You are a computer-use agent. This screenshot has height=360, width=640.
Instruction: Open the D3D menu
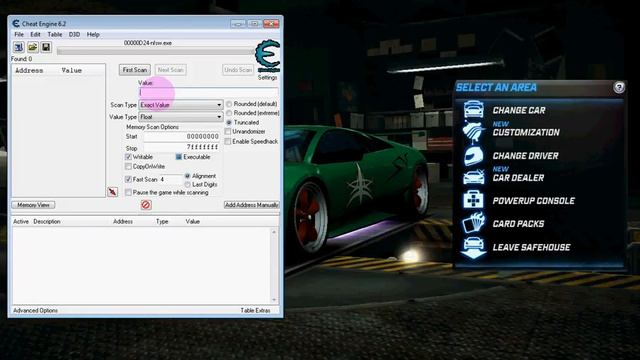tap(74, 35)
